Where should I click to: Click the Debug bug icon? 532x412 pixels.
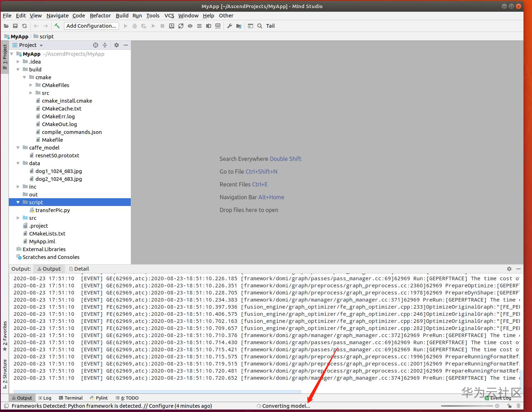click(x=135, y=26)
